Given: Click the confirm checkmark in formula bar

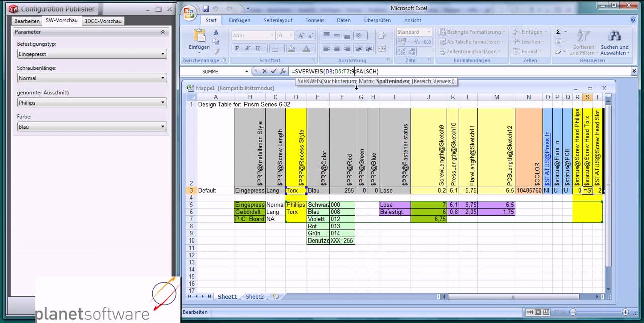Looking at the screenshot, I should click(x=273, y=71).
